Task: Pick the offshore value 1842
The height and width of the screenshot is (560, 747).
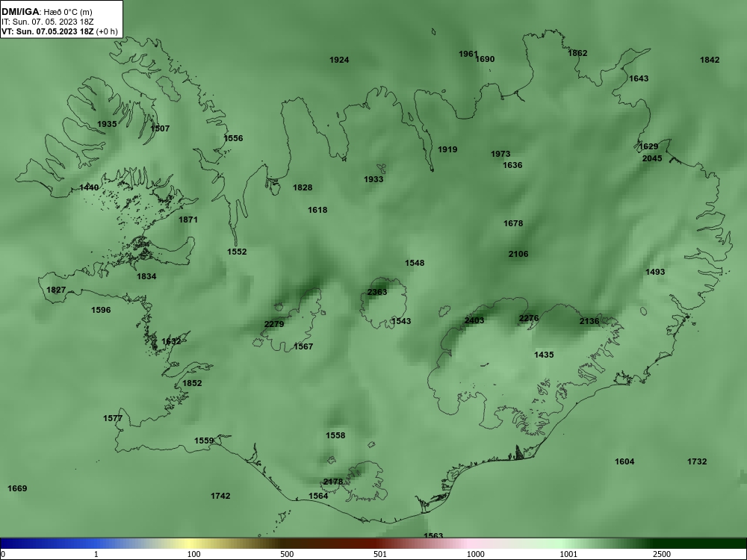Action: click(710, 60)
